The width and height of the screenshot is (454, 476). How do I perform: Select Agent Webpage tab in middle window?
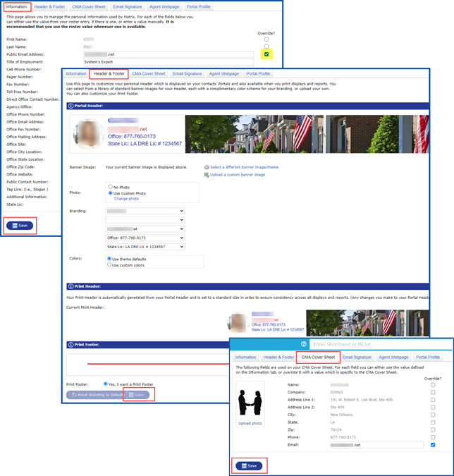(224, 74)
